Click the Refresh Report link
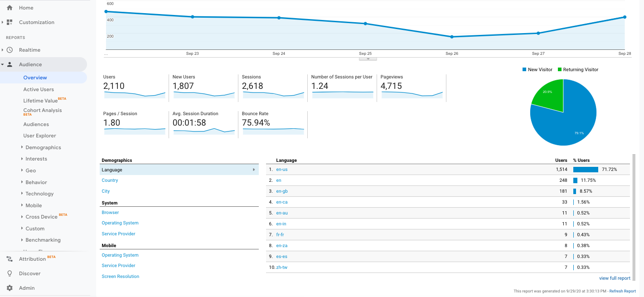 tap(622, 291)
